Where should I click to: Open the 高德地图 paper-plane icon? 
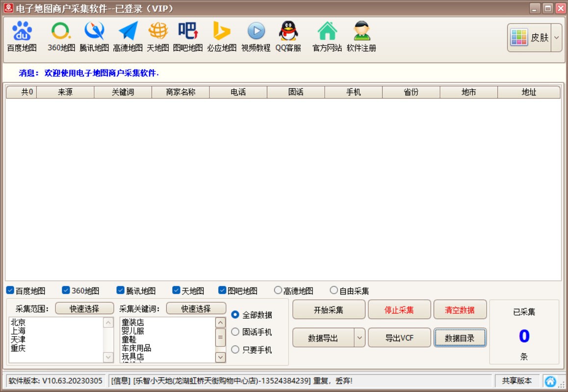[128, 32]
